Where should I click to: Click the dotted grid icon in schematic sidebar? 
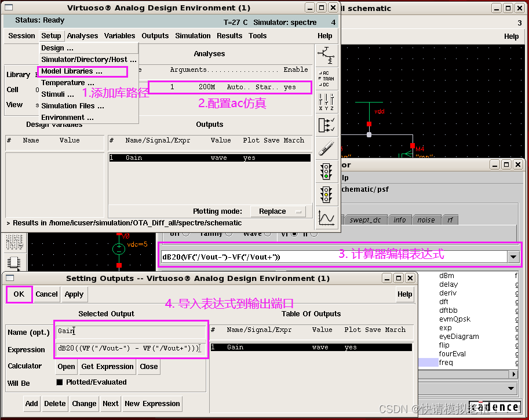tap(14, 242)
